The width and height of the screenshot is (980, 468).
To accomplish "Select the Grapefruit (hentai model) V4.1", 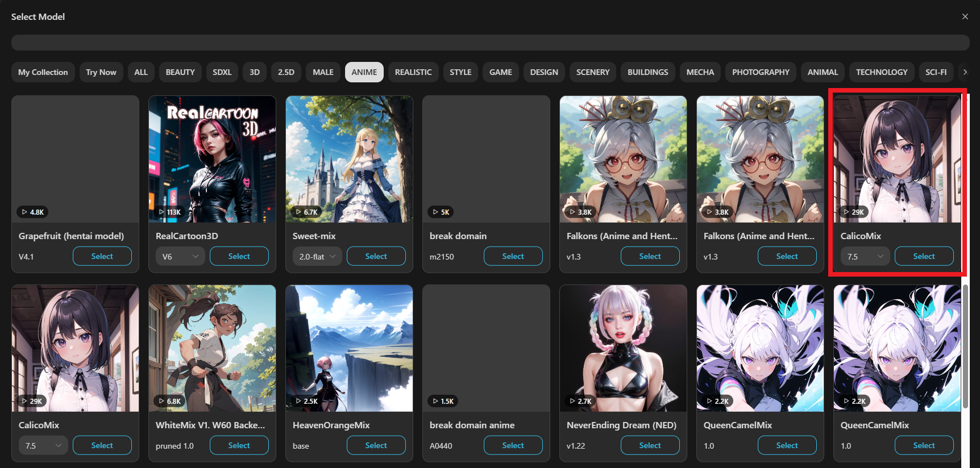I will tap(102, 256).
